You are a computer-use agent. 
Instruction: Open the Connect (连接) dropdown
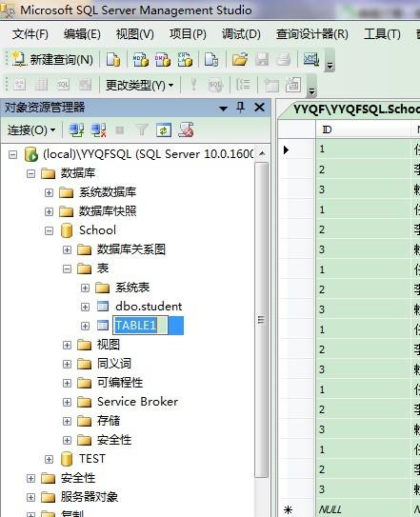(x=31, y=130)
